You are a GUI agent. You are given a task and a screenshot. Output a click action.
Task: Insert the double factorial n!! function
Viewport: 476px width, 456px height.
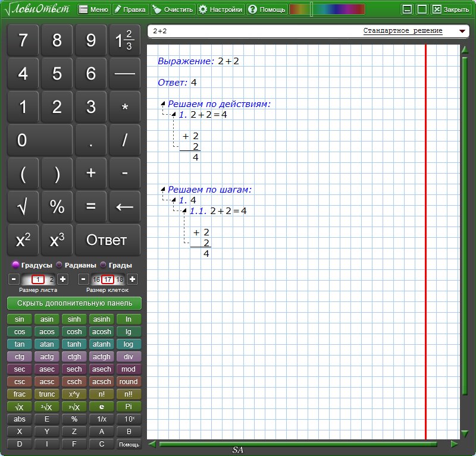coord(129,394)
